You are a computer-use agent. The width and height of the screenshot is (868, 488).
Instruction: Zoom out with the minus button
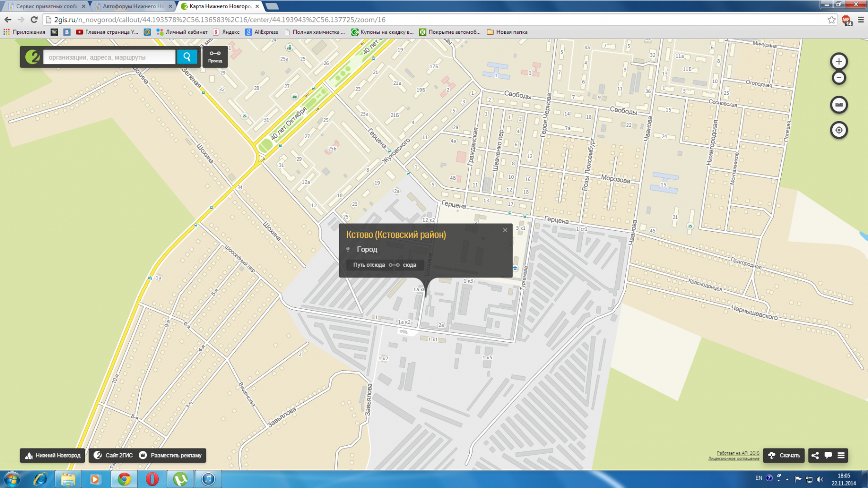pyautogui.click(x=839, y=78)
